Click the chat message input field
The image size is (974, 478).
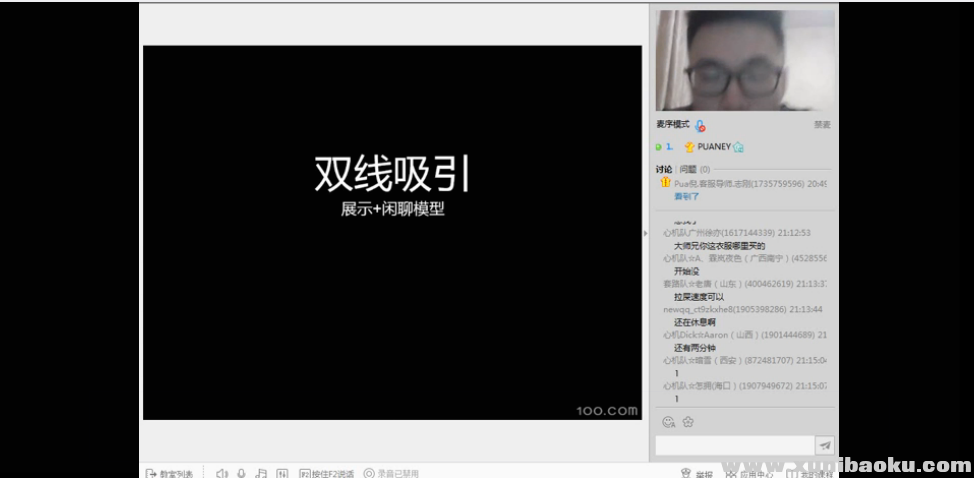click(735, 446)
